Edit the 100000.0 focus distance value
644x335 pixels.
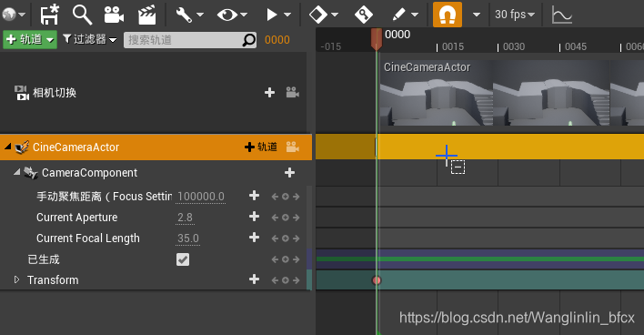201,197
